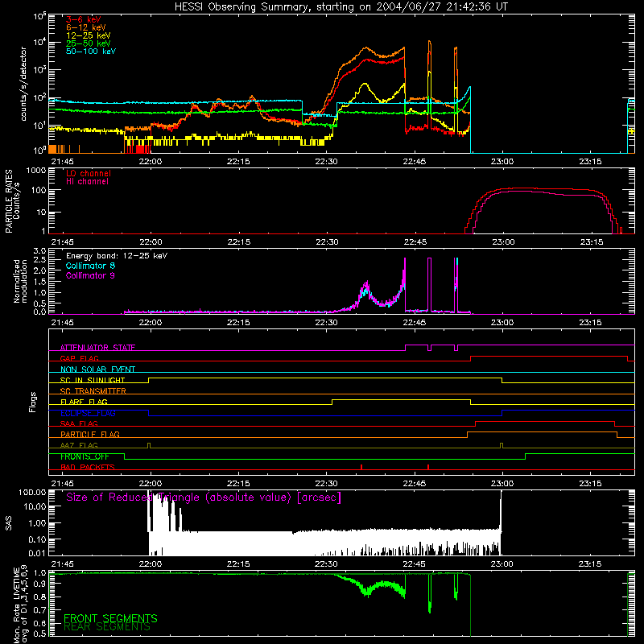Click the ECLIPSE FLAG label

pyautogui.click(x=88, y=413)
